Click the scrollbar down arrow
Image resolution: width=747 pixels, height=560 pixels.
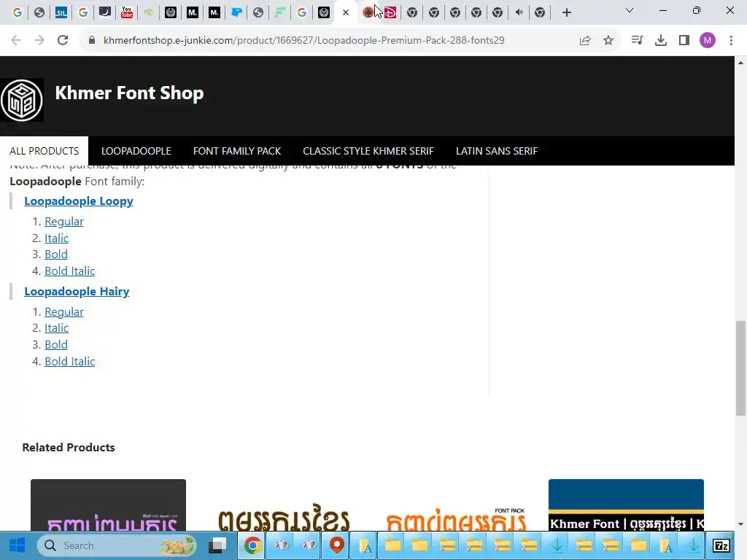point(740,524)
